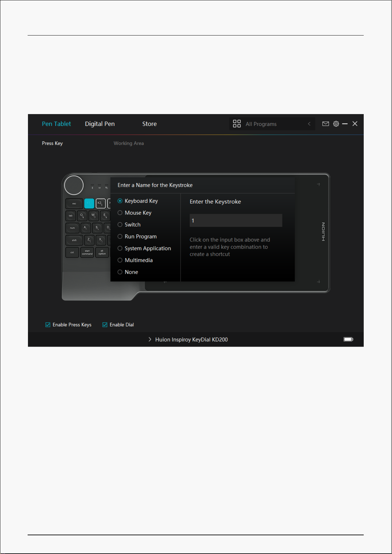Select the W key on the tablet image
The width and height of the screenshot is (392, 554).
tap(94, 216)
